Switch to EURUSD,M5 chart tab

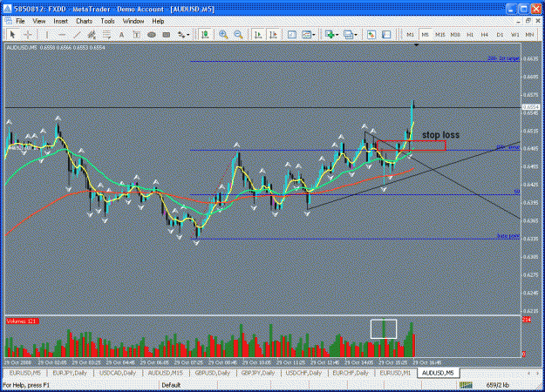point(24,373)
